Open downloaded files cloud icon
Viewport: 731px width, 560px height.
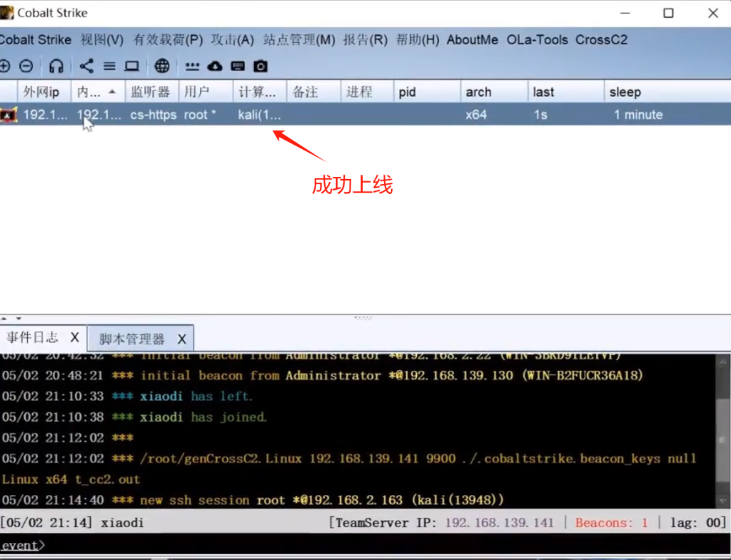215,66
